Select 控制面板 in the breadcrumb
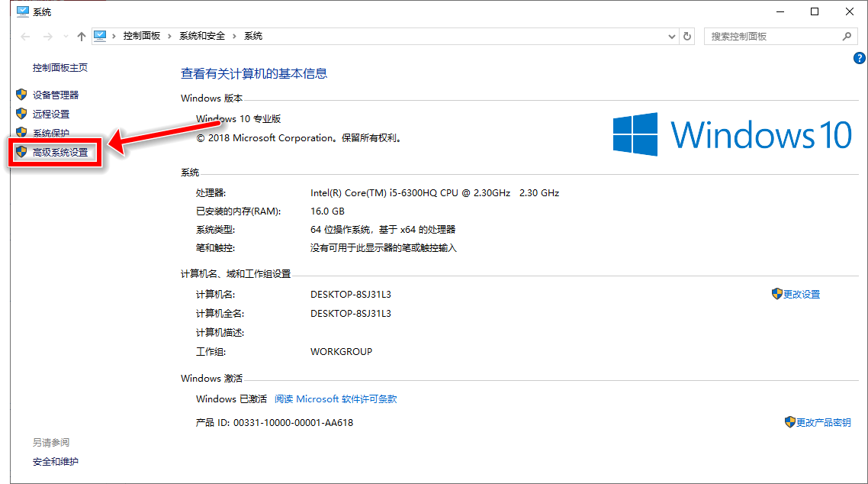This screenshot has width=868, height=484. click(x=142, y=36)
